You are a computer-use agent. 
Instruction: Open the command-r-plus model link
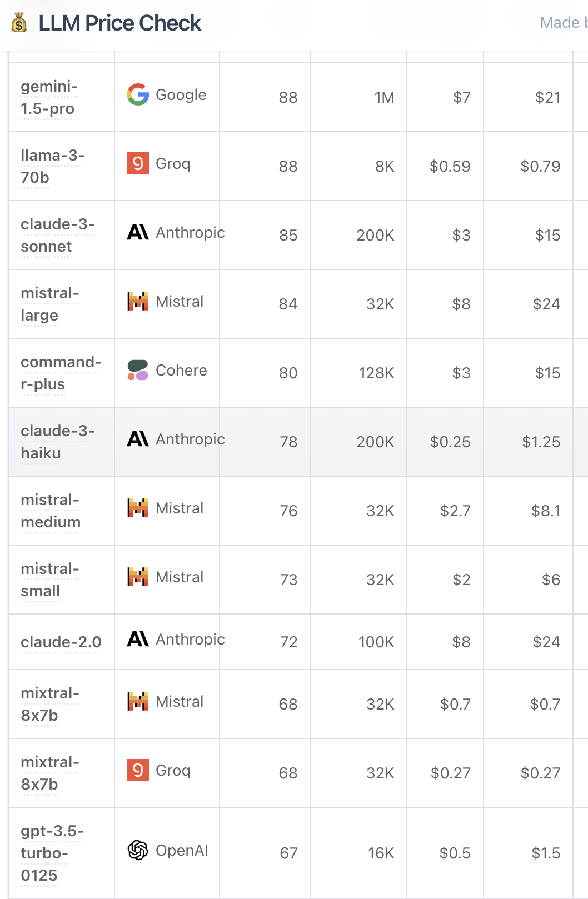click(x=61, y=373)
